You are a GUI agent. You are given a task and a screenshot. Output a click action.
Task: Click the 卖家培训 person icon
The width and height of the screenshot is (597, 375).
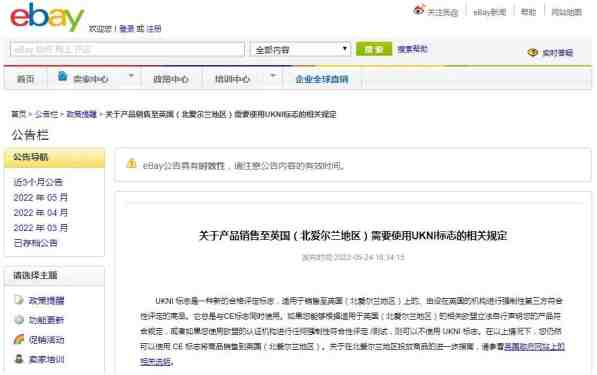[19, 359]
